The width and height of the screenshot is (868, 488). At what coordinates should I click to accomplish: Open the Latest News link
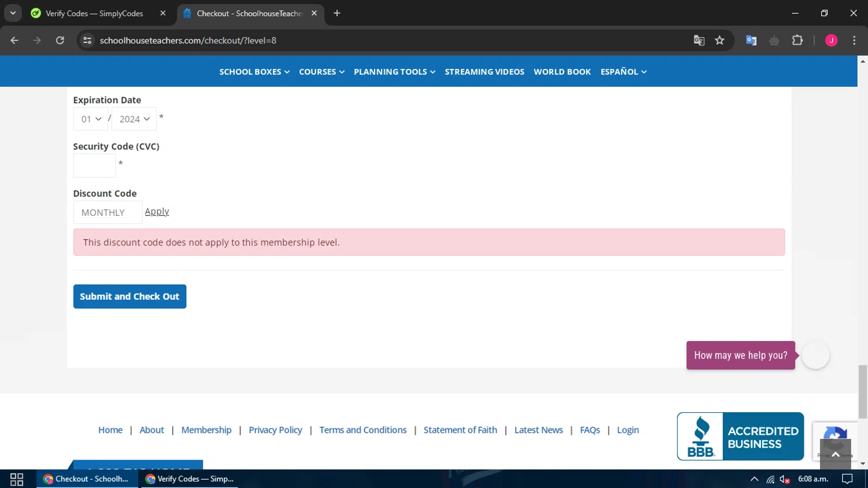[539, 430]
